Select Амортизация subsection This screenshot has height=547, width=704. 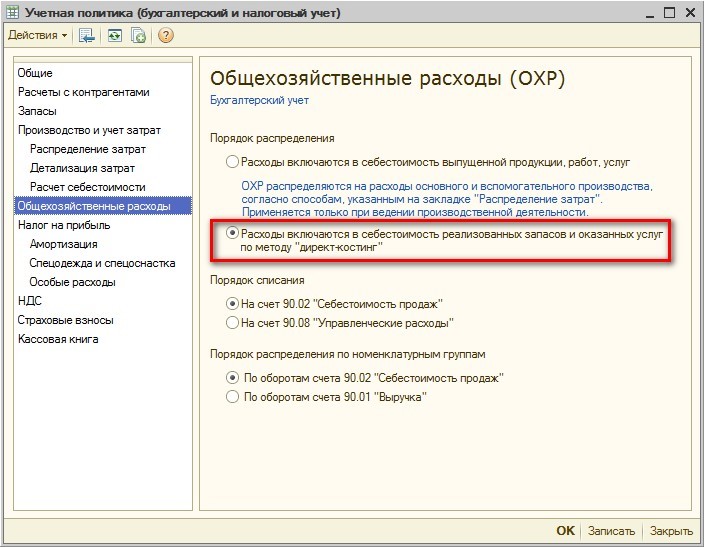[x=63, y=244]
